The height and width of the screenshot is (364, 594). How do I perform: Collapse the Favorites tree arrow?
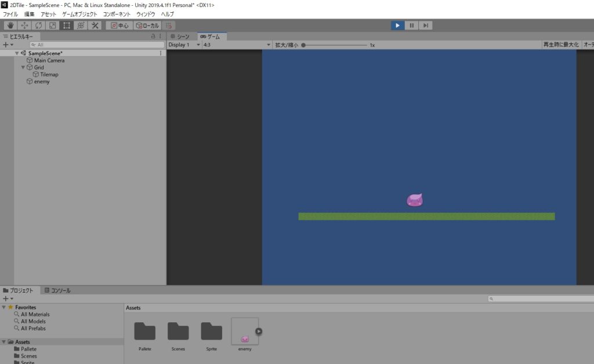[x=4, y=307]
